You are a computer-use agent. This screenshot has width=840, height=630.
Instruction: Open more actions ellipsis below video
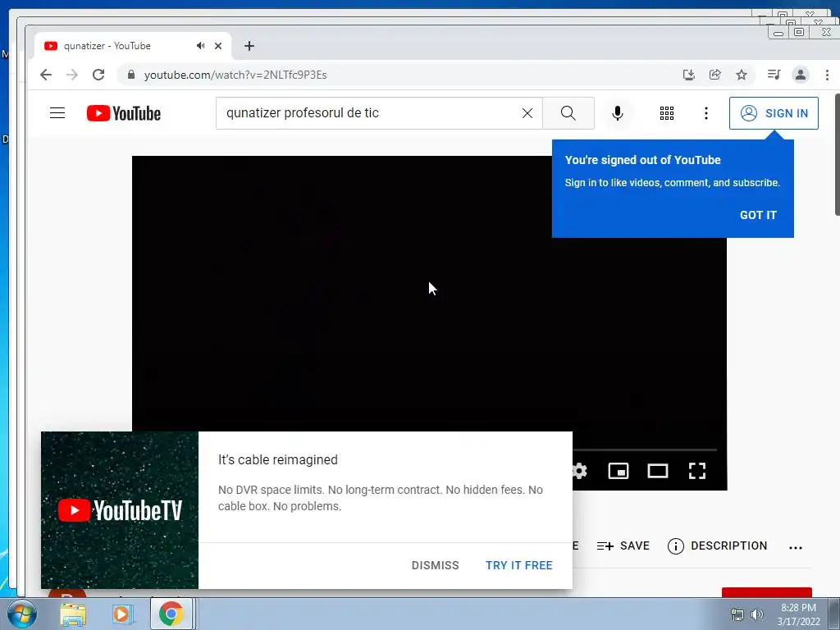[796, 547]
